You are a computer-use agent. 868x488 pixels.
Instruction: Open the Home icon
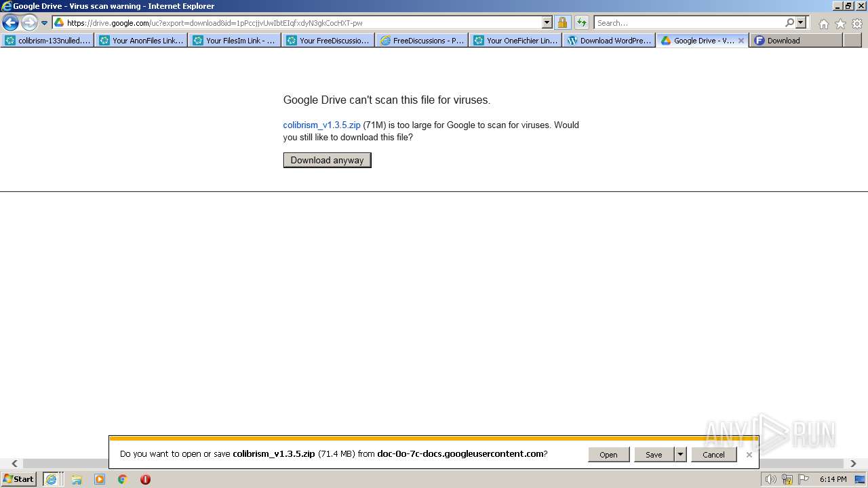823,24
